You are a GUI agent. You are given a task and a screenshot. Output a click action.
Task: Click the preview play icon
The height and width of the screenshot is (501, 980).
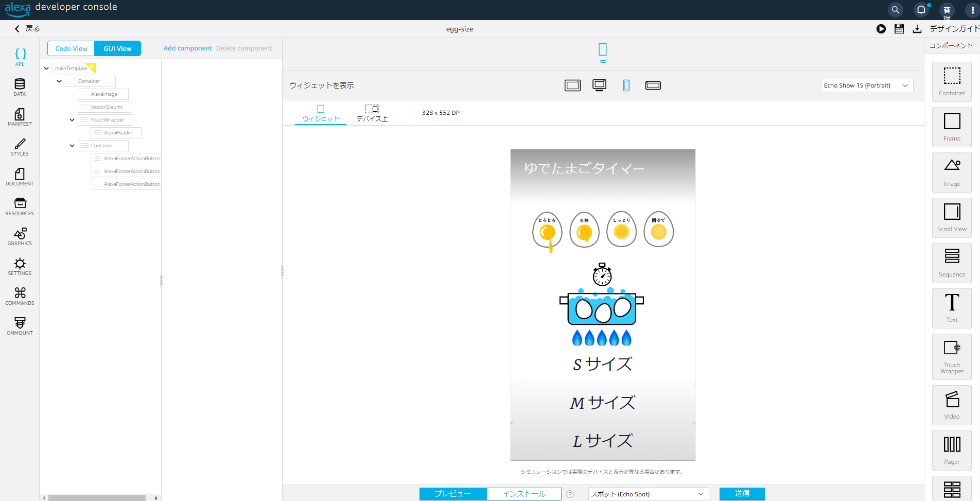point(881,29)
